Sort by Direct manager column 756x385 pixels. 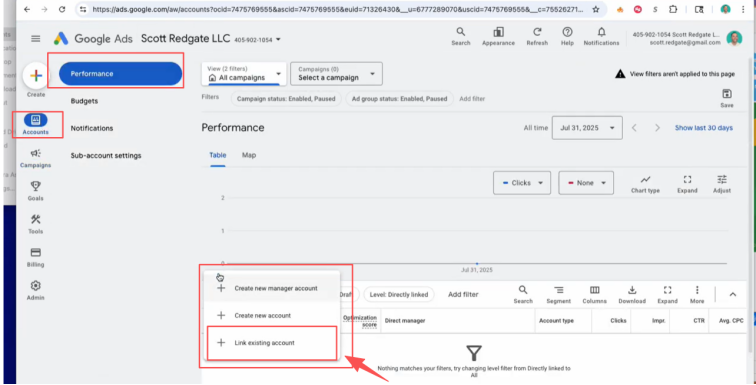[x=405, y=320]
